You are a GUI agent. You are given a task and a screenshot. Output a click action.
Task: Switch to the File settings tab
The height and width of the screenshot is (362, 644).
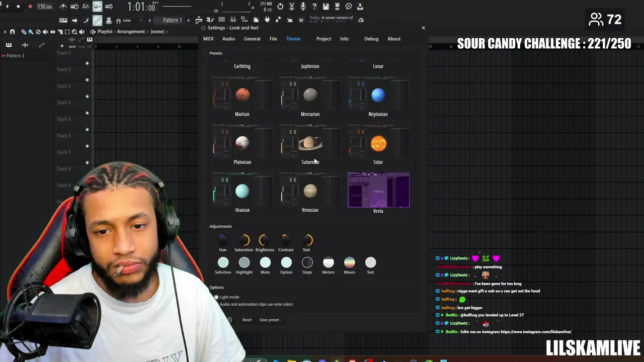click(273, 39)
